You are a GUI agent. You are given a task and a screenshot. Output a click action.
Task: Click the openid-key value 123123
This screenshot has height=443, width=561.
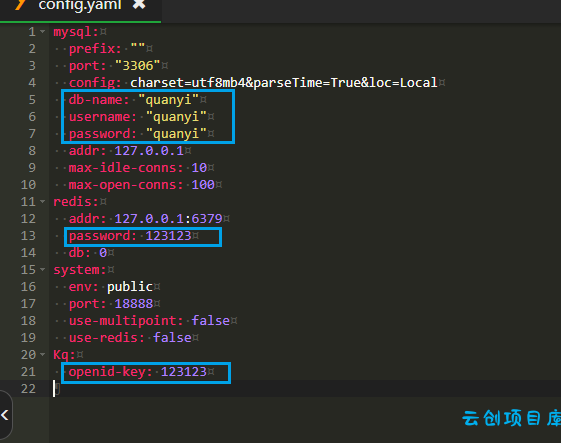coord(184,372)
